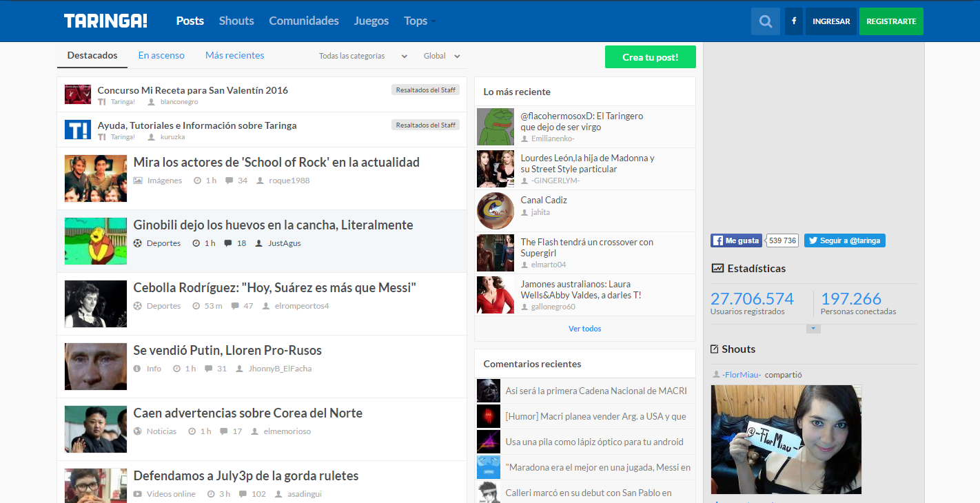980x503 pixels.
Task: Select the Posts menu item
Action: (x=190, y=21)
